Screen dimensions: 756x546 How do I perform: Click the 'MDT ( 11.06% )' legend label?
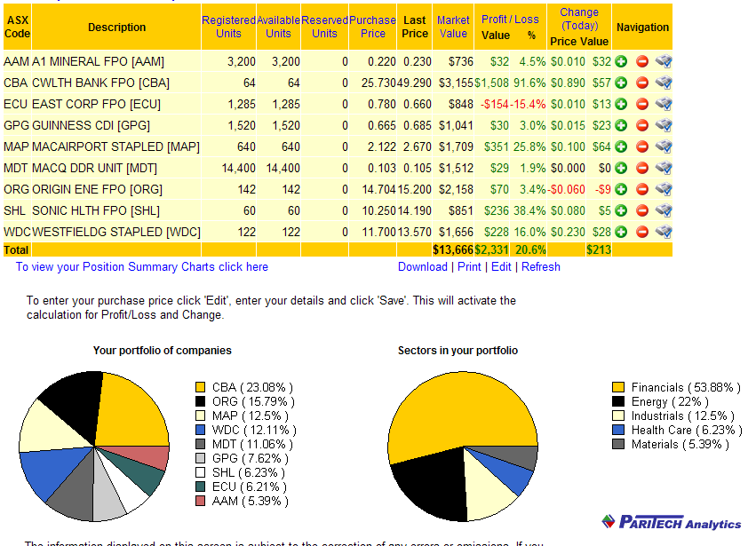tap(252, 444)
